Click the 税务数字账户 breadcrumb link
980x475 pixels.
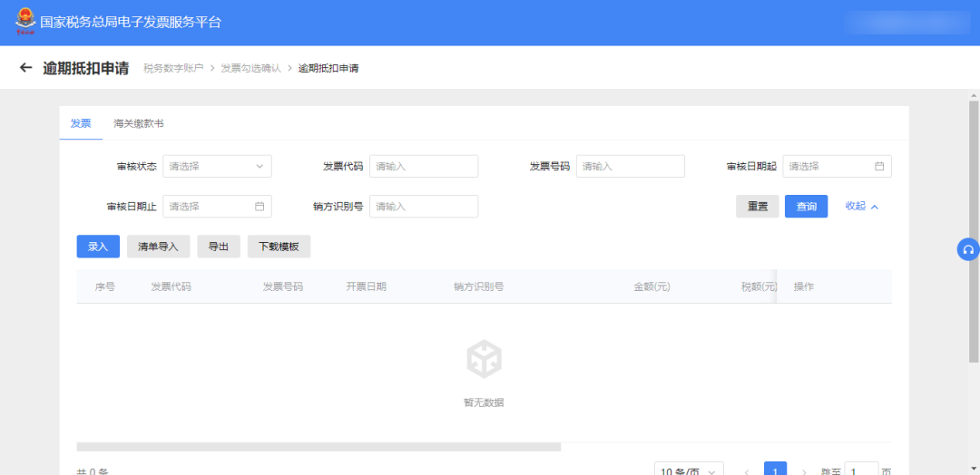[x=173, y=68]
